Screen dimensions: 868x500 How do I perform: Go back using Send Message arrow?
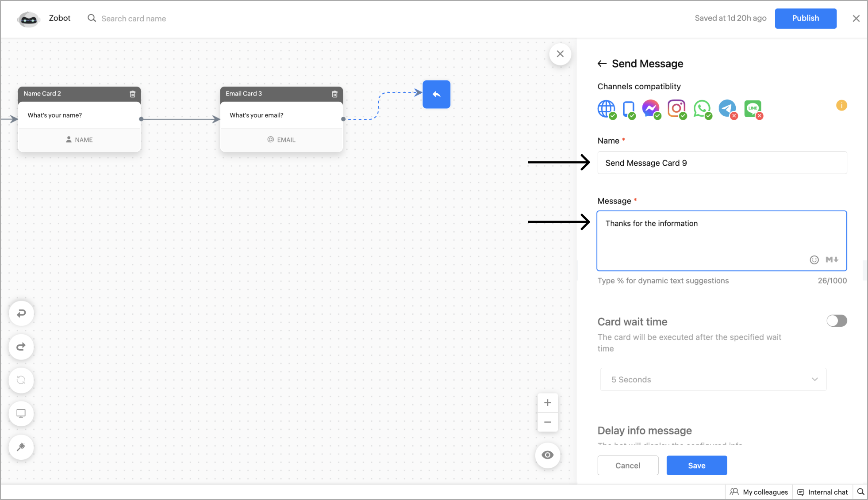tap(602, 64)
